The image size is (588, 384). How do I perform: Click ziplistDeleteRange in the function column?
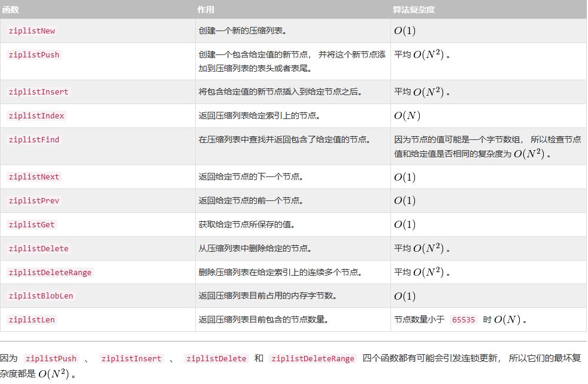[50, 272]
